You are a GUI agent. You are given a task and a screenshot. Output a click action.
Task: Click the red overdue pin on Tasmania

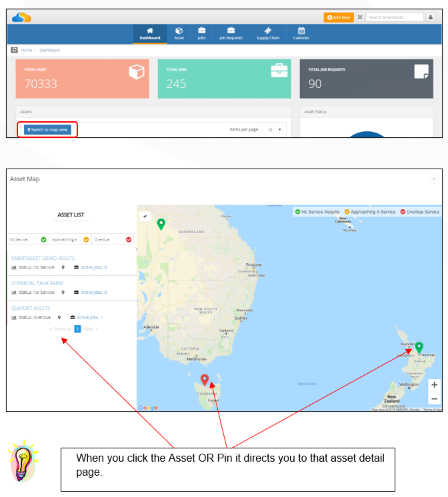pyautogui.click(x=205, y=380)
